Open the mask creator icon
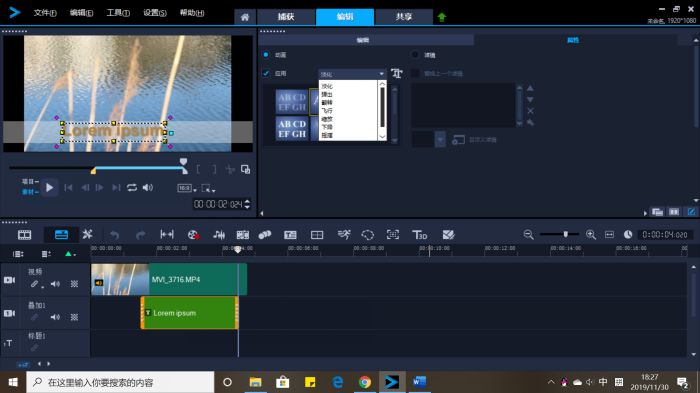Image resolution: width=700 pixels, height=393 pixels. pos(367,235)
